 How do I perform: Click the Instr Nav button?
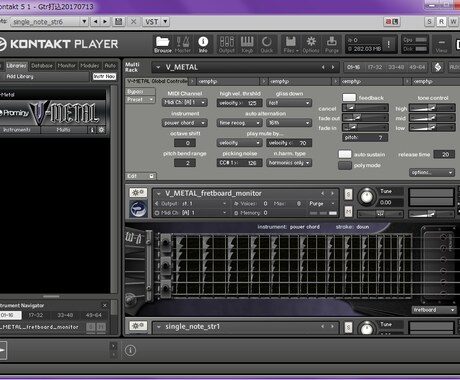[104, 76]
